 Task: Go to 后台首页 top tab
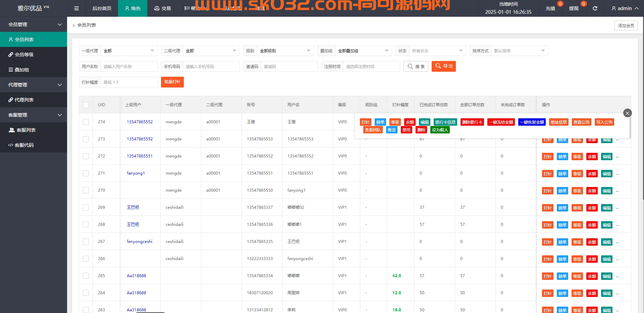point(102,8)
